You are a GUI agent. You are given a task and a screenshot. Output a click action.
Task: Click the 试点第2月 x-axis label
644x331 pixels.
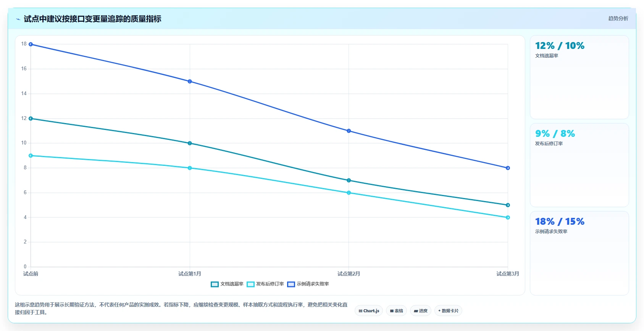349,274
